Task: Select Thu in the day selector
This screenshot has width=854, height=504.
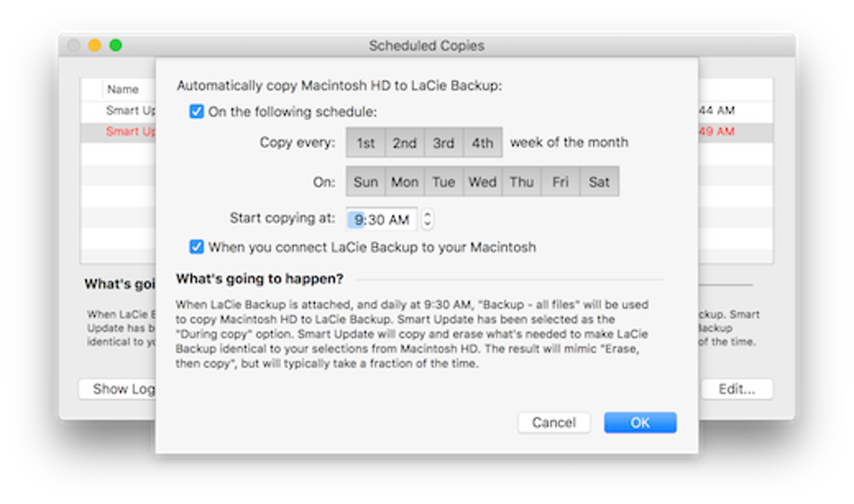Action: (x=522, y=182)
